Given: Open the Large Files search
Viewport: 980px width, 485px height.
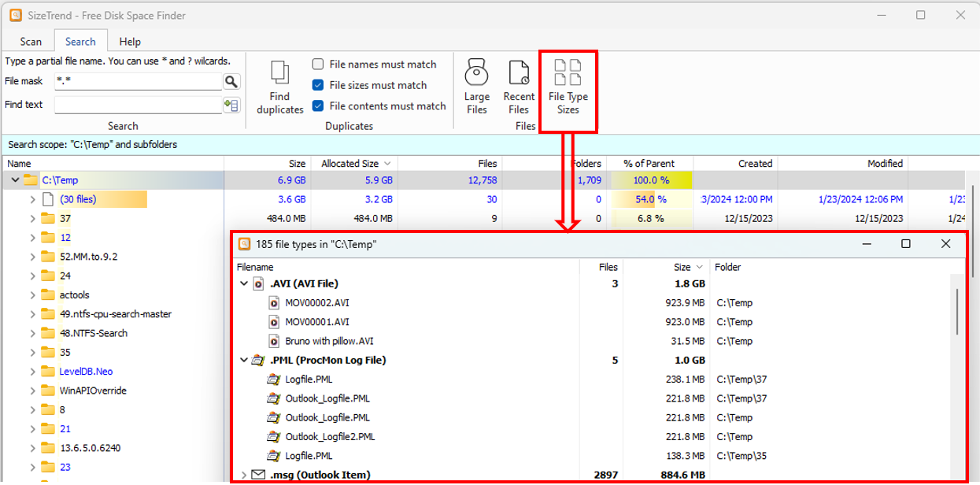Looking at the screenshot, I should [x=477, y=87].
